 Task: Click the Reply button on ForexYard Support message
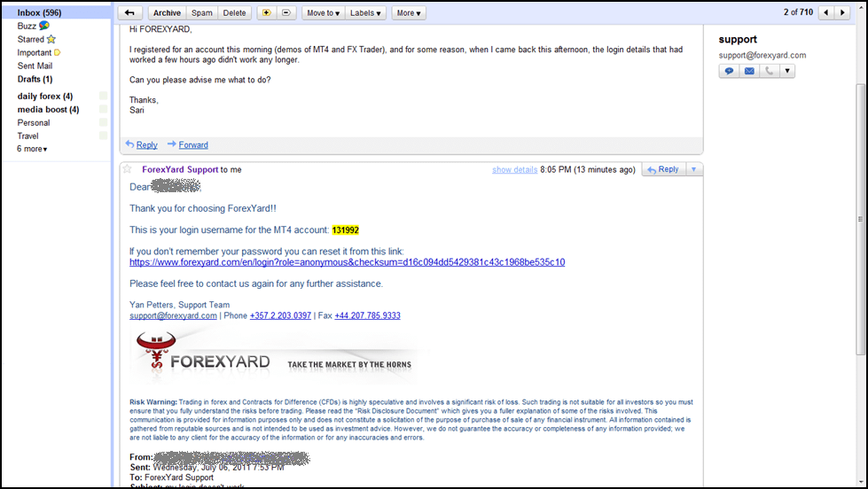(663, 169)
